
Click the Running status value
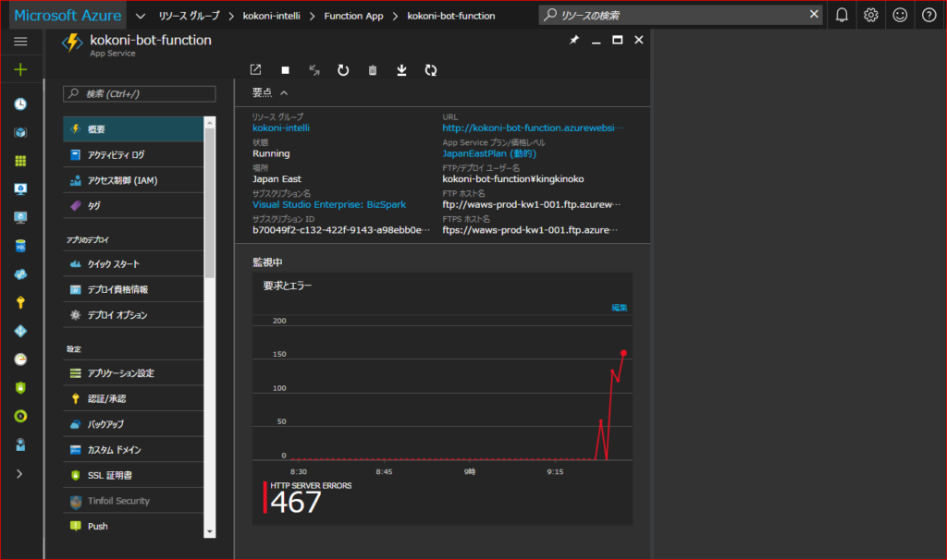(271, 153)
